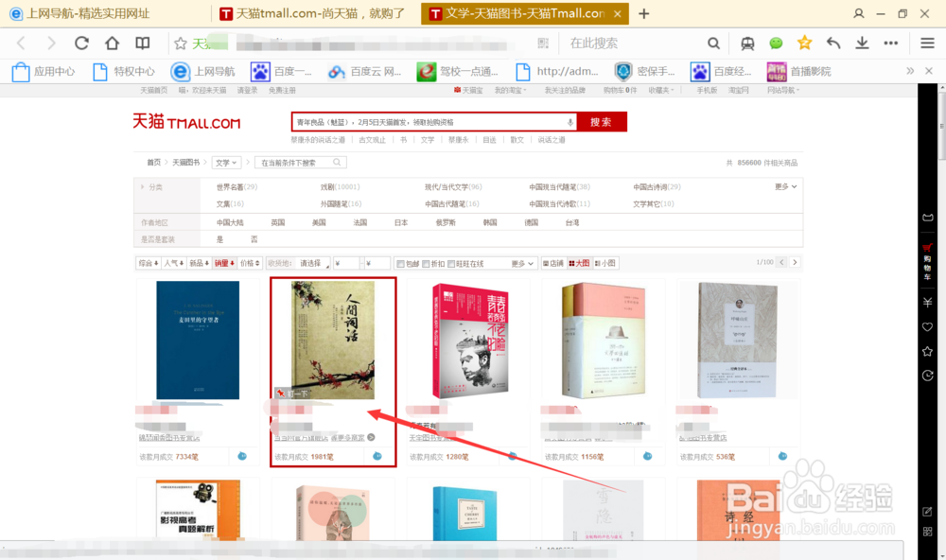Open the 特权中心 bookmark
This screenshot has height=560, width=946.
click(124, 71)
